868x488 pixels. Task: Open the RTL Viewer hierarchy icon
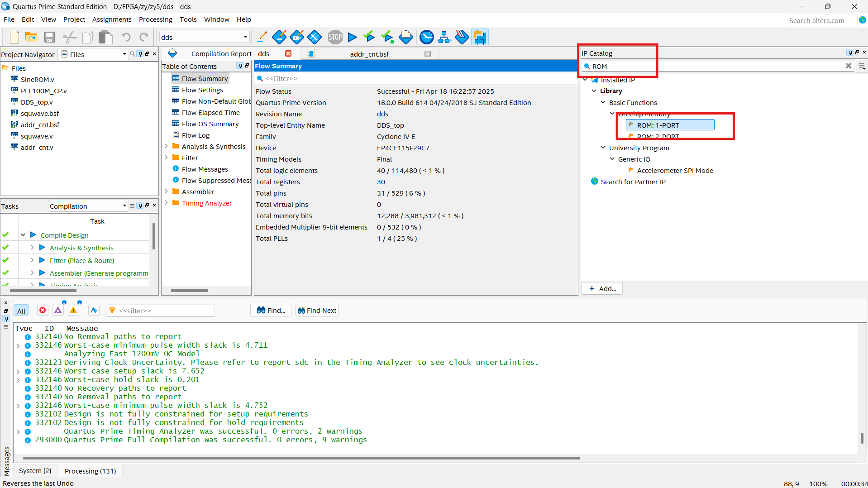point(444,37)
